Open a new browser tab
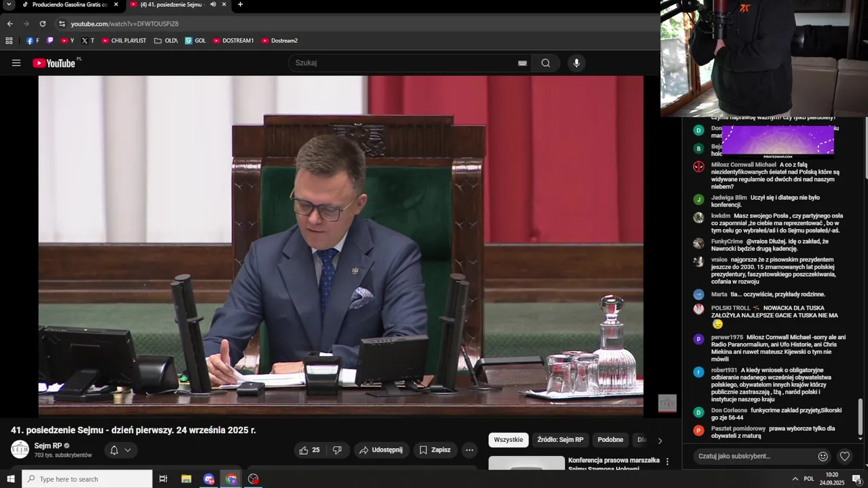The width and height of the screenshot is (868, 488). pos(240,5)
